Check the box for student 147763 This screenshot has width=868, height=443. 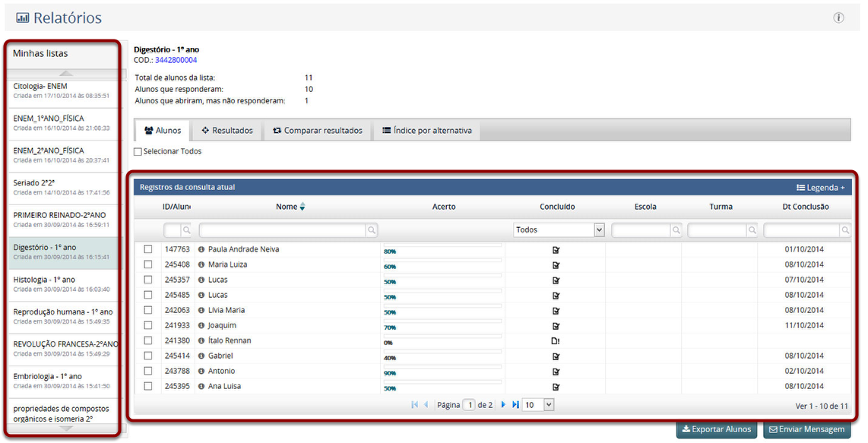[148, 250]
